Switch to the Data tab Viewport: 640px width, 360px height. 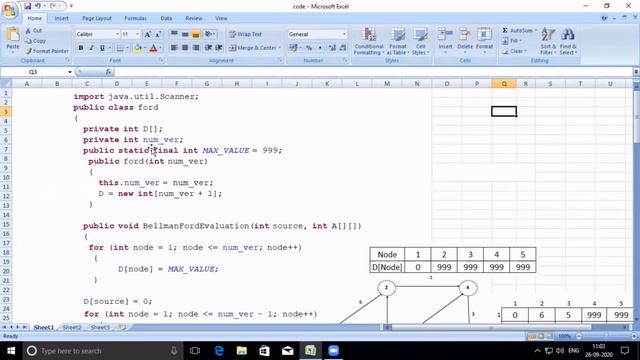point(166,18)
